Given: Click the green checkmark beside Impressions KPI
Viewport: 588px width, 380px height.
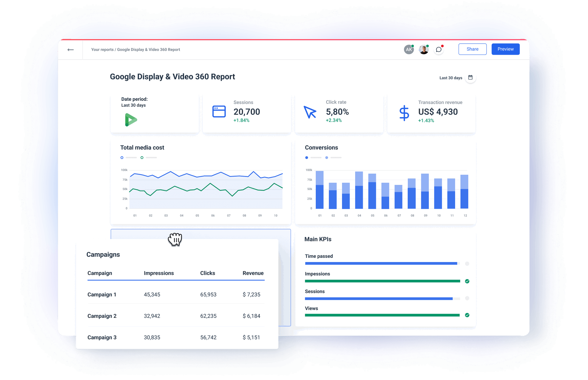Looking at the screenshot, I should (467, 281).
